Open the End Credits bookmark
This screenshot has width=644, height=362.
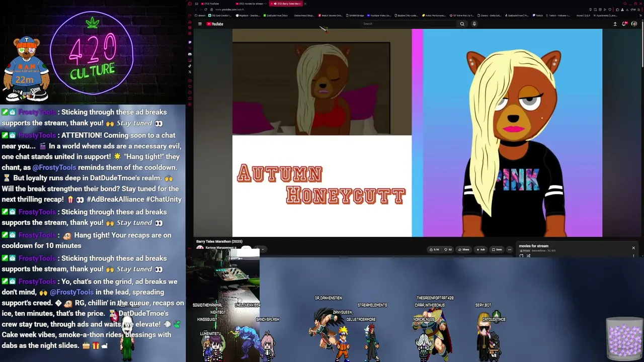[220, 16]
